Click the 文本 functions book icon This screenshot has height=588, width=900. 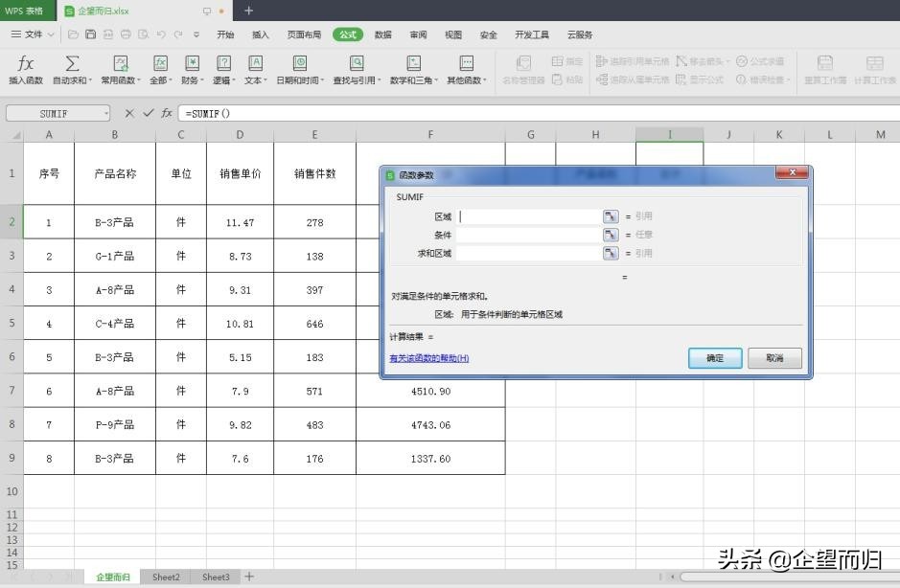(255, 63)
